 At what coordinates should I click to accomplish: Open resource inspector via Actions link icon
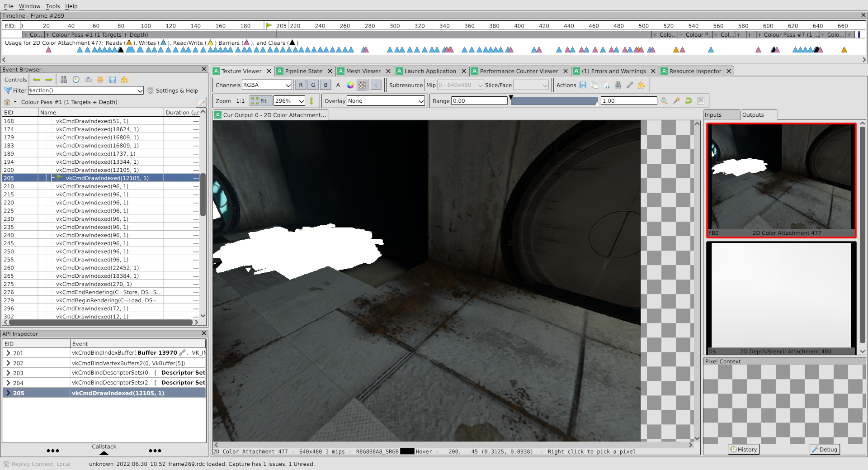coord(630,85)
